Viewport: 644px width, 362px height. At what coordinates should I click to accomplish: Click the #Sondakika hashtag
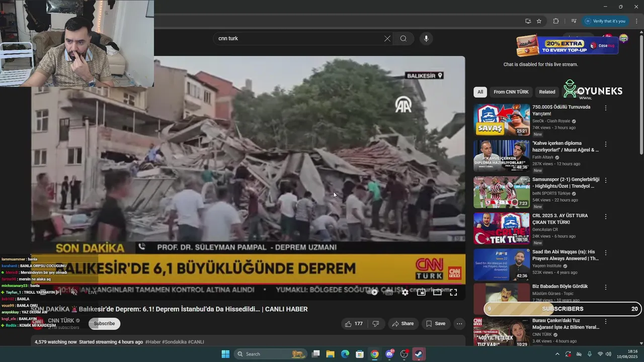[174, 342]
